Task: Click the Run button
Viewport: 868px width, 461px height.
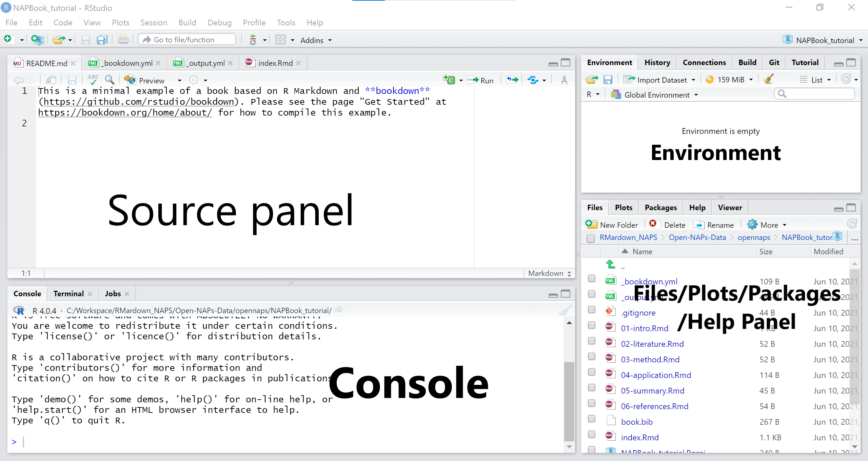Action: tap(481, 80)
